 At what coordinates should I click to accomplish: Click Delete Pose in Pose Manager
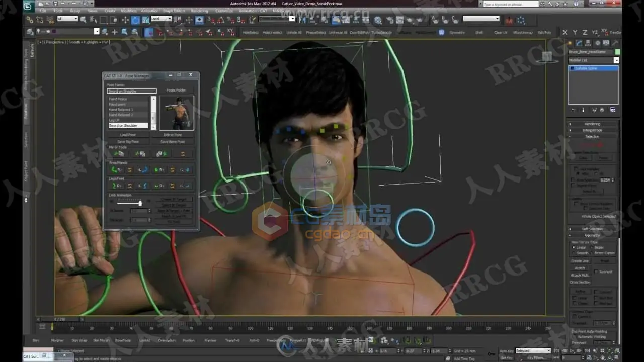(173, 135)
